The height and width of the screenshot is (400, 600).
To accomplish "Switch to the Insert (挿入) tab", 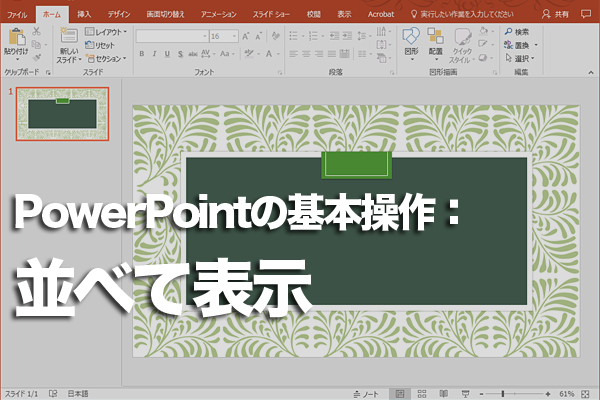I will 84,14.
